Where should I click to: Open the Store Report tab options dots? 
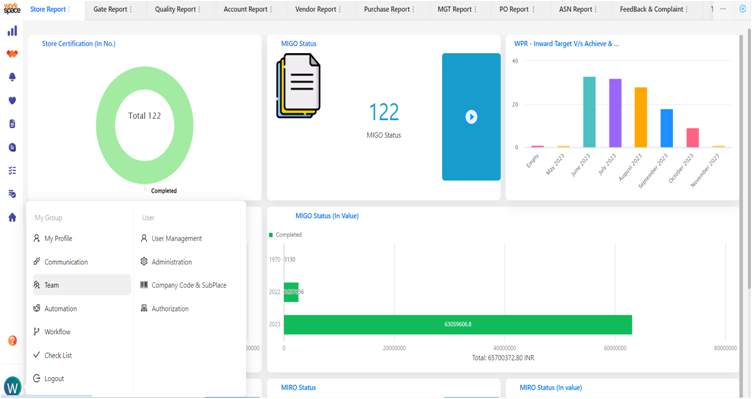pos(69,9)
